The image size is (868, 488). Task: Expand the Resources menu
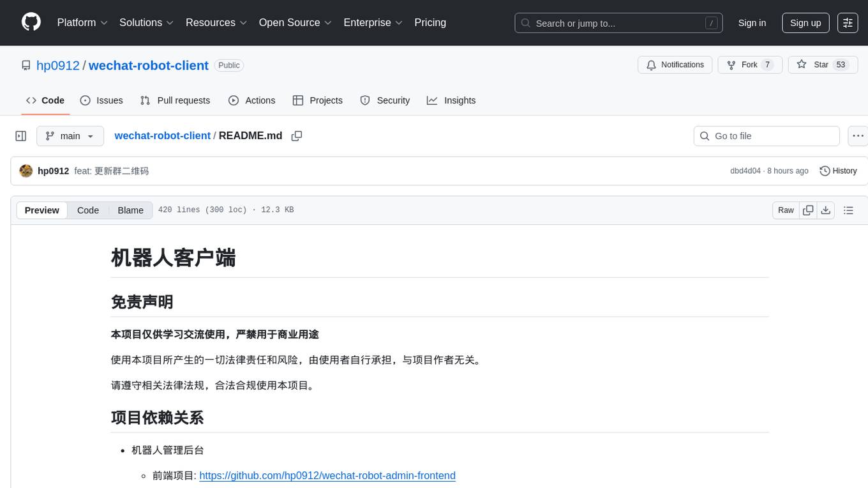[216, 22]
